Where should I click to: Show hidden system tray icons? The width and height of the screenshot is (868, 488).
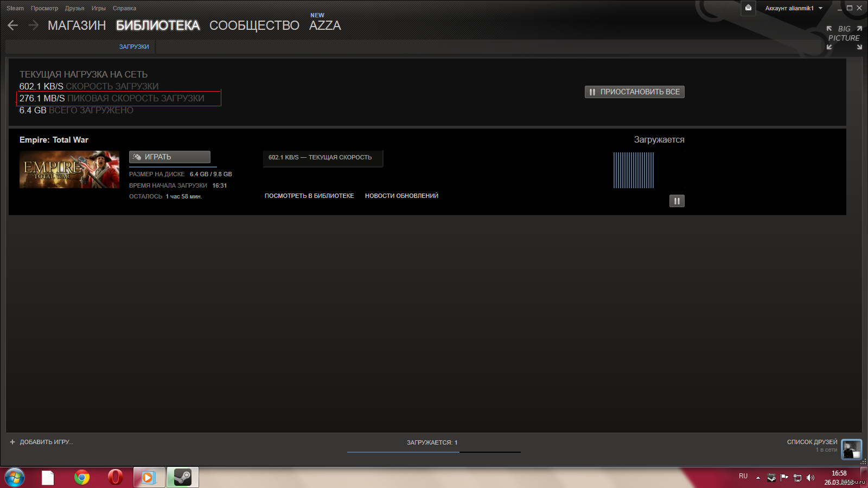pyautogui.click(x=758, y=478)
